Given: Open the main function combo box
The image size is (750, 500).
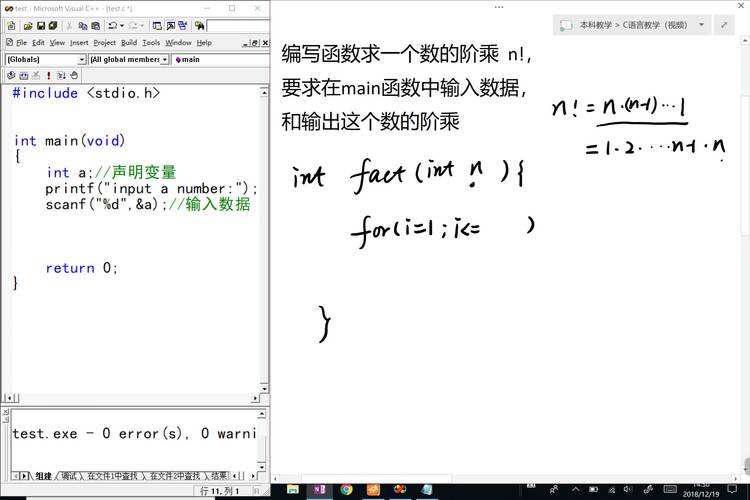Looking at the screenshot, I should coord(221,59).
